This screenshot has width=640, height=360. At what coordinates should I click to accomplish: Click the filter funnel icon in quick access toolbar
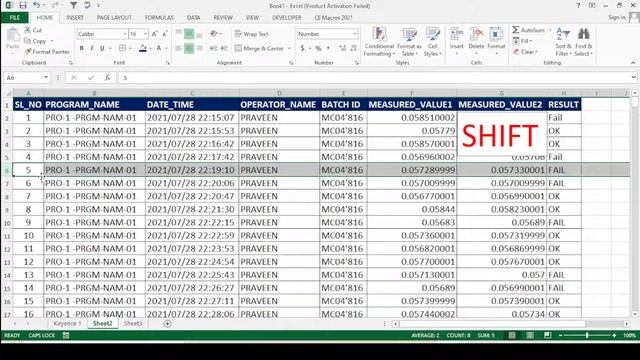[x=73, y=5]
